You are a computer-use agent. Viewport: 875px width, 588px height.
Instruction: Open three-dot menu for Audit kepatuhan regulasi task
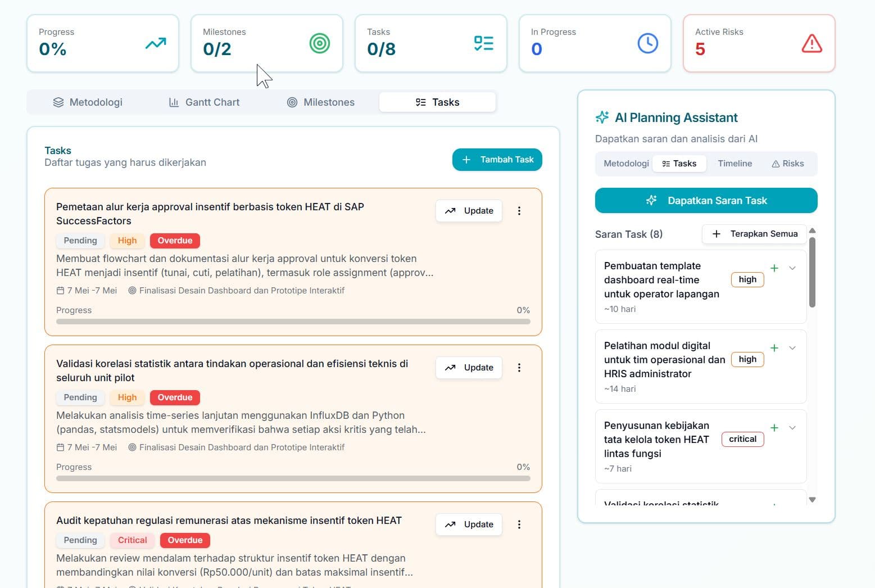coord(519,524)
